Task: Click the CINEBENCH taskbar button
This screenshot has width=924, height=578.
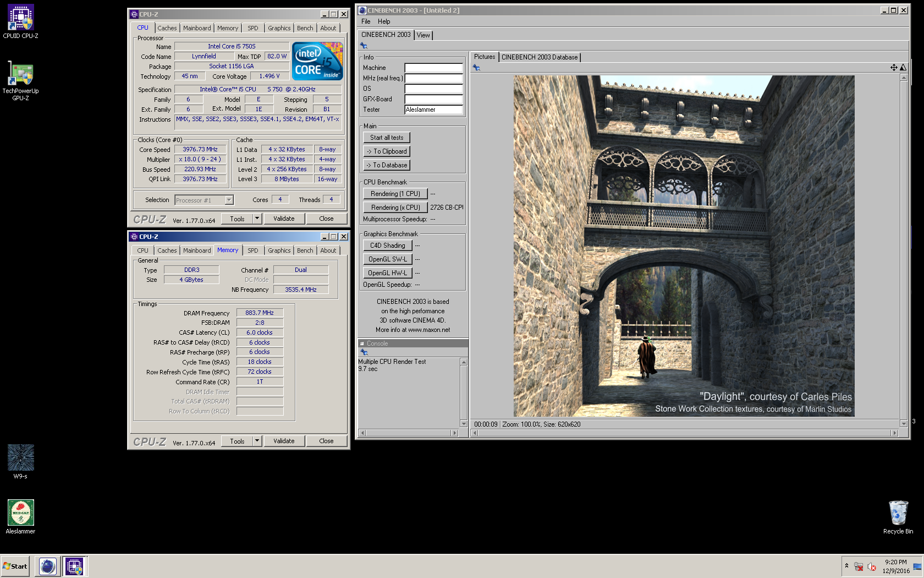Action: coord(48,566)
